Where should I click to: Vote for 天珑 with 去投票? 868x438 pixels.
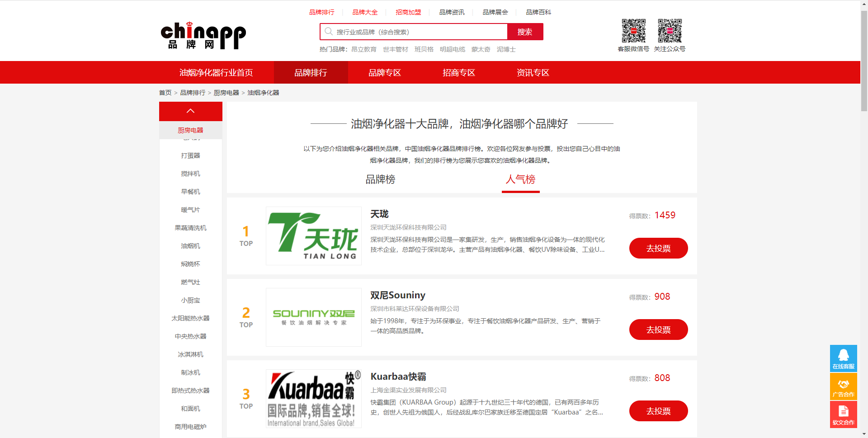(658, 248)
